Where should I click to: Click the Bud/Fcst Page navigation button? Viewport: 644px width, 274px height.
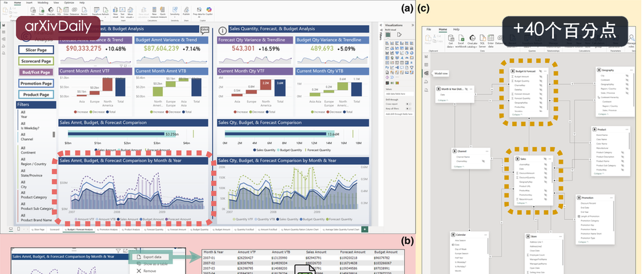pyautogui.click(x=37, y=72)
